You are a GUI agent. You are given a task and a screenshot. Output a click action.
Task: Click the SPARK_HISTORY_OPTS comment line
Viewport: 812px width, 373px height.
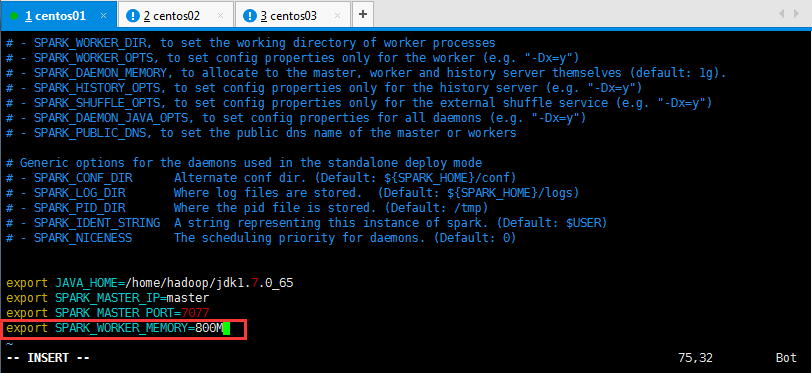click(324, 88)
